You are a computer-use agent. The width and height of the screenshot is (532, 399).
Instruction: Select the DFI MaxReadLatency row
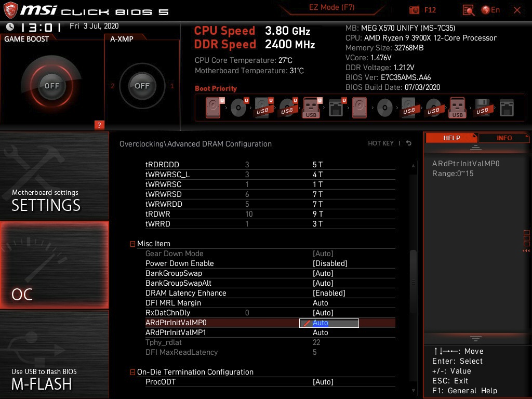[x=270, y=352]
